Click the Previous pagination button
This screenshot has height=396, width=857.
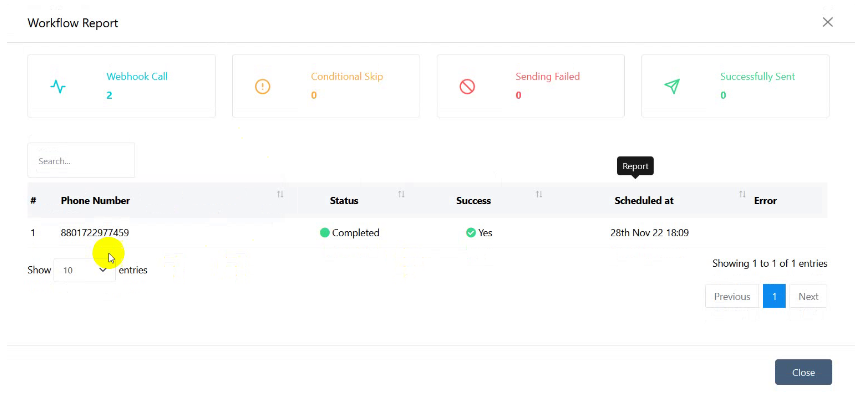click(x=732, y=296)
